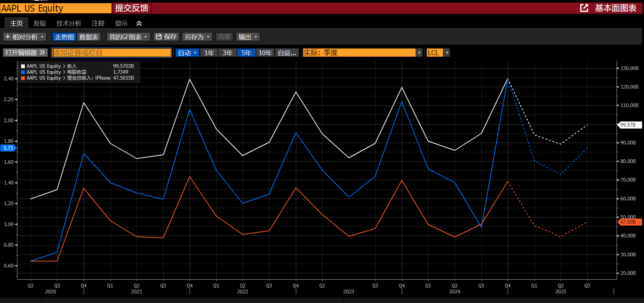Switch to 数据表 table view
Viewport: 644px width, 303px height.
coord(89,37)
